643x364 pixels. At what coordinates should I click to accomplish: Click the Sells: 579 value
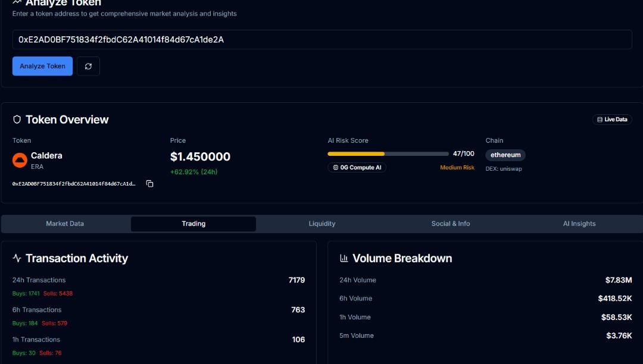(55, 324)
